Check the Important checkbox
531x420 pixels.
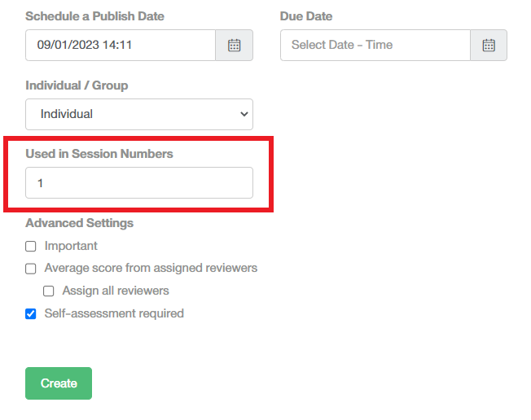31,247
